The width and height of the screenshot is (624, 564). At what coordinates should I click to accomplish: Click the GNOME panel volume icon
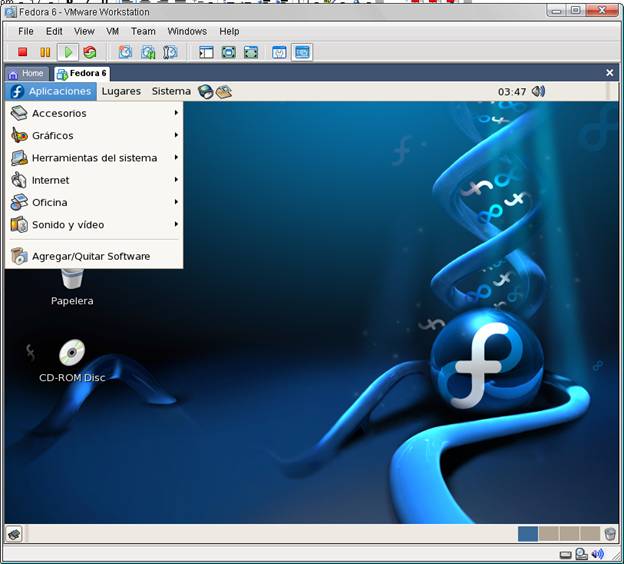point(538,92)
